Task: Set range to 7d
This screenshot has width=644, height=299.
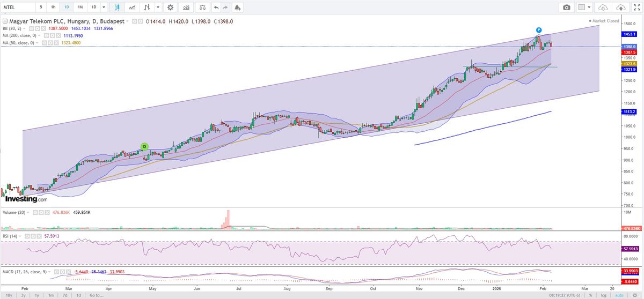Action: 64,295
